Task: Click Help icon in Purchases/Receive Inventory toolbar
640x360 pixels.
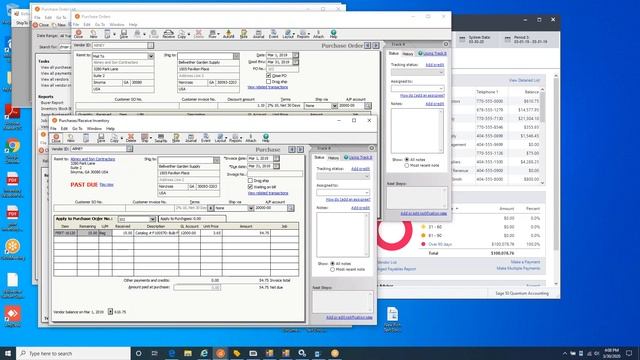Action: pos(266,138)
